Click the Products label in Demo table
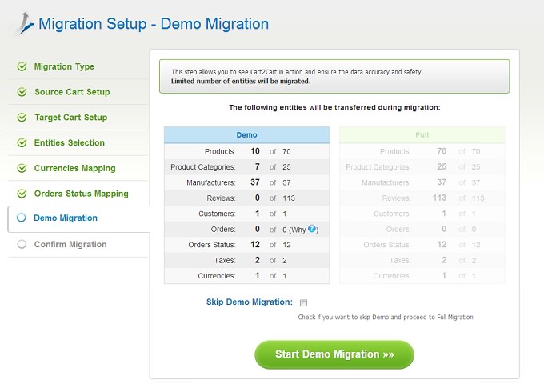This screenshot has height=392, width=544. [x=220, y=151]
